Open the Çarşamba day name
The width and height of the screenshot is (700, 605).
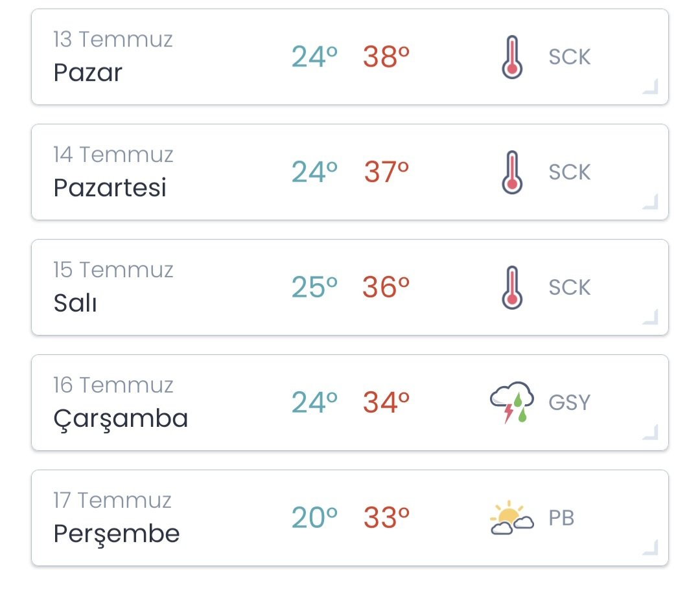click(121, 419)
